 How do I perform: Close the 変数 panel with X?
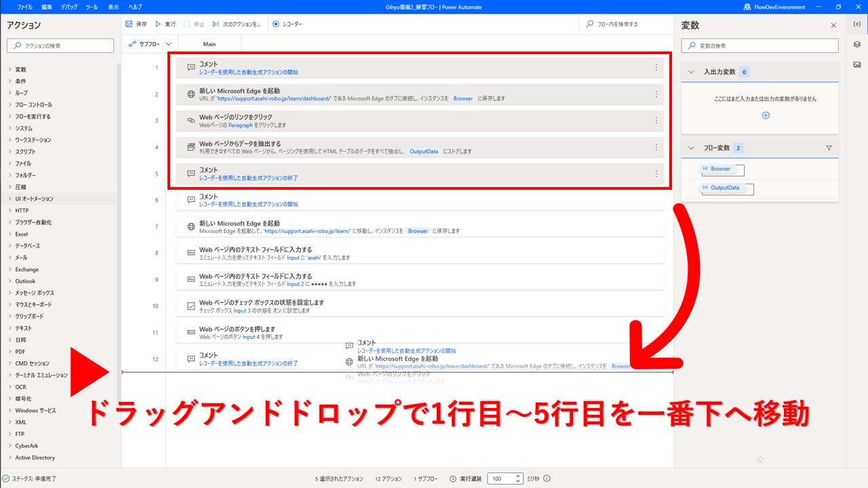pyautogui.click(x=833, y=25)
